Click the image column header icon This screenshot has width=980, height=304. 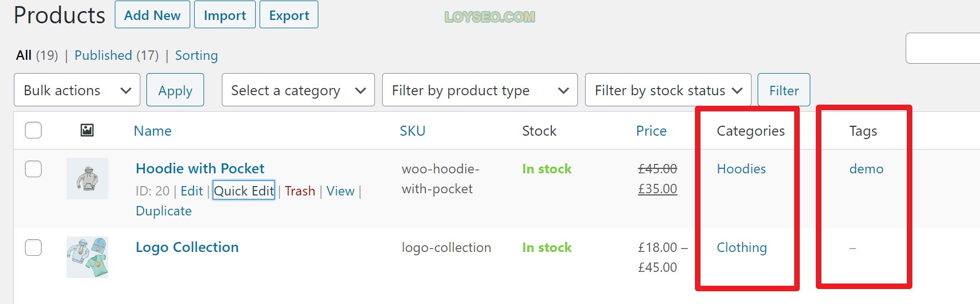click(87, 130)
